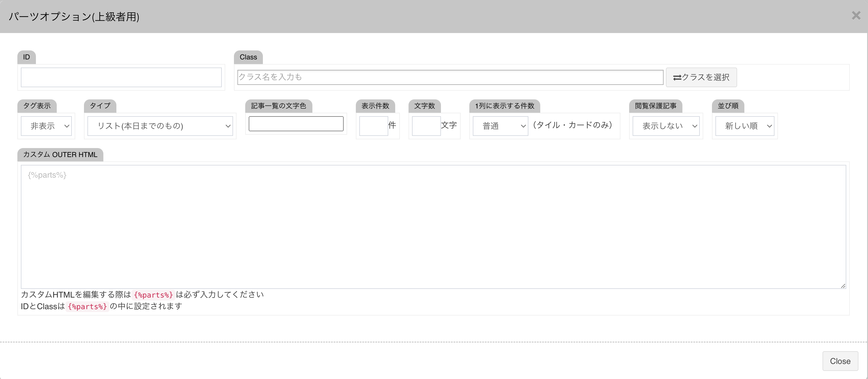Click the 文字数 label
The width and height of the screenshot is (868, 379).
(x=424, y=105)
